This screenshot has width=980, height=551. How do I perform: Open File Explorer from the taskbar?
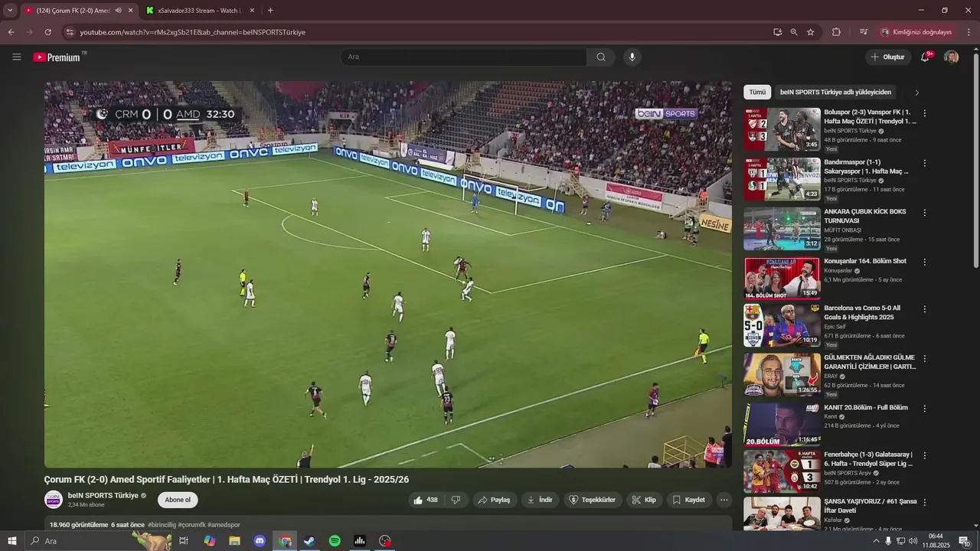pyautogui.click(x=234, y=541)
